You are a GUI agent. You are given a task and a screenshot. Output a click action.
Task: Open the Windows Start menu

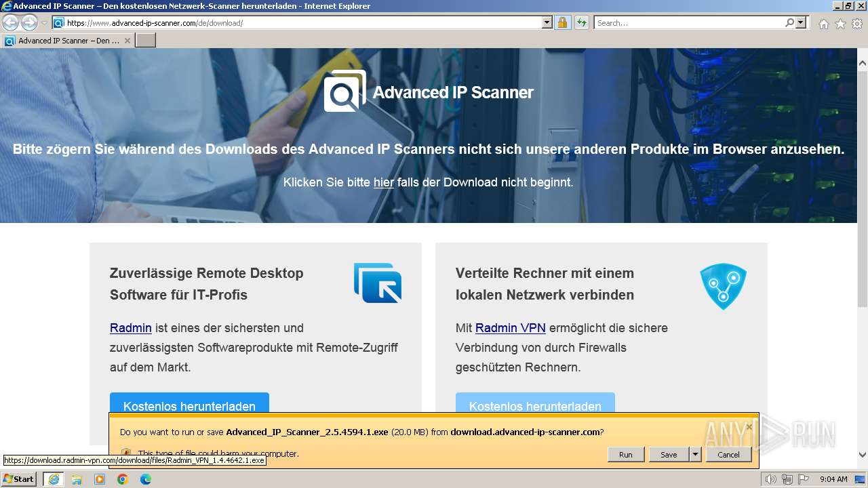(x=19, y=479)
